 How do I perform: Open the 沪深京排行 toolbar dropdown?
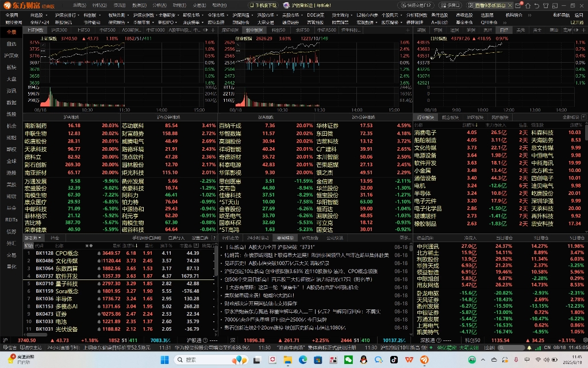[67, 15]
